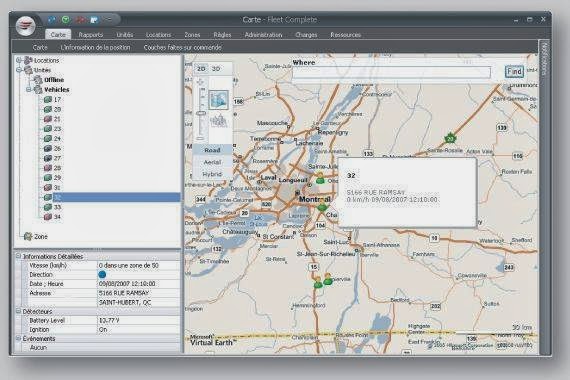Select Hybrid map style
The height and width of the screenshot is (380, 570).
[212, 174]
